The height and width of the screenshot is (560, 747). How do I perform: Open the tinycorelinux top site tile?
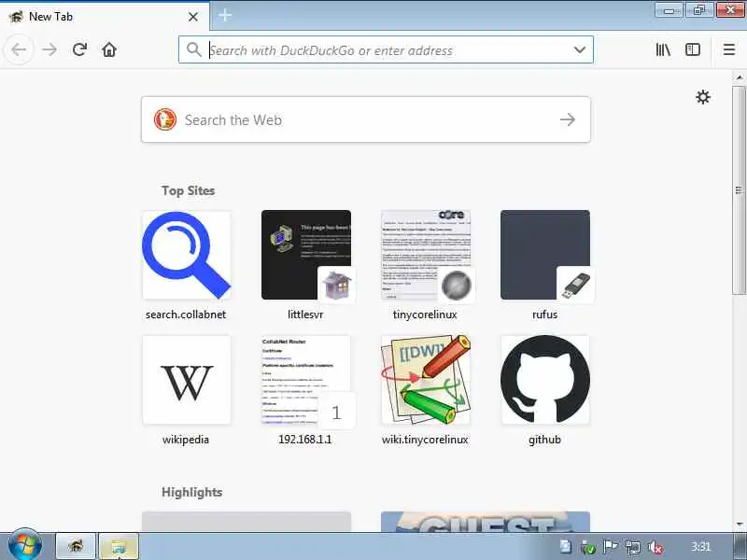coord(426,255)
